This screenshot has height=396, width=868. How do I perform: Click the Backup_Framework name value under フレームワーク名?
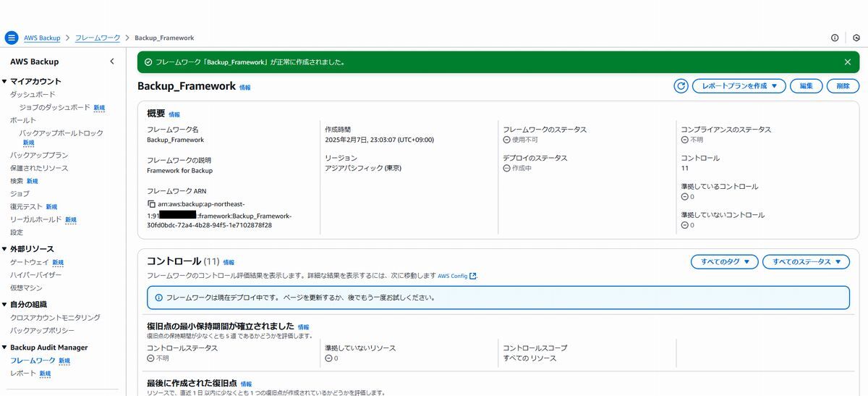(175, 140)
